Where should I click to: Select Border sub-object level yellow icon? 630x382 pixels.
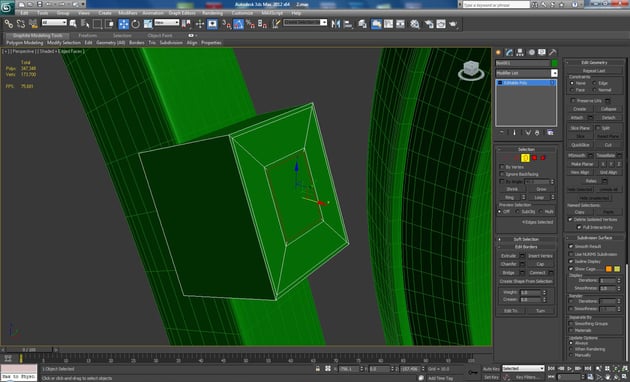click(525, 158)
